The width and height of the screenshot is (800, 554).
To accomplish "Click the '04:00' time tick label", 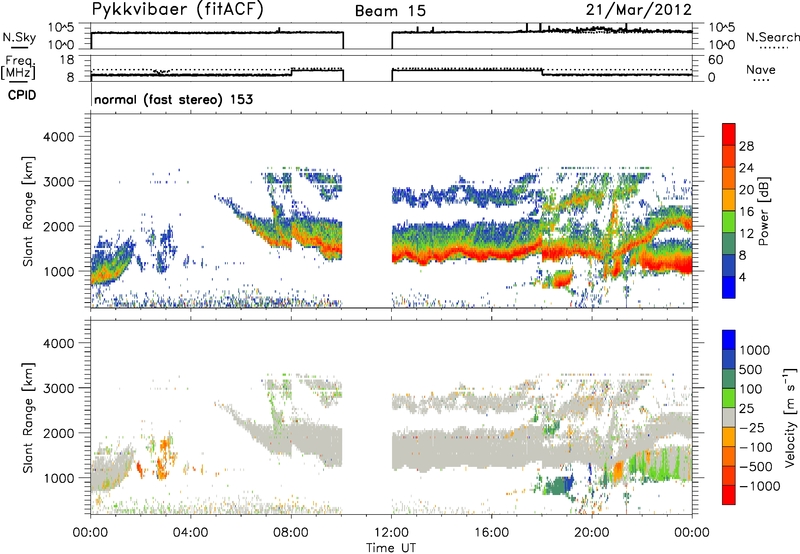I will 191,533.
